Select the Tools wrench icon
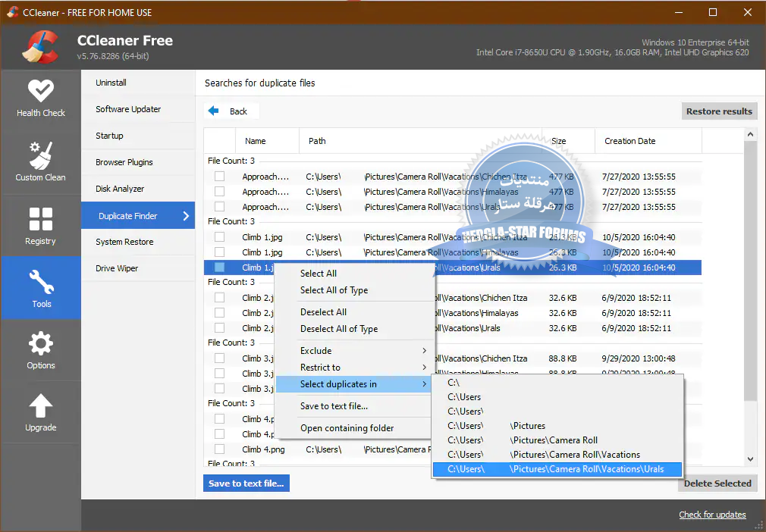 coord(41,282)
